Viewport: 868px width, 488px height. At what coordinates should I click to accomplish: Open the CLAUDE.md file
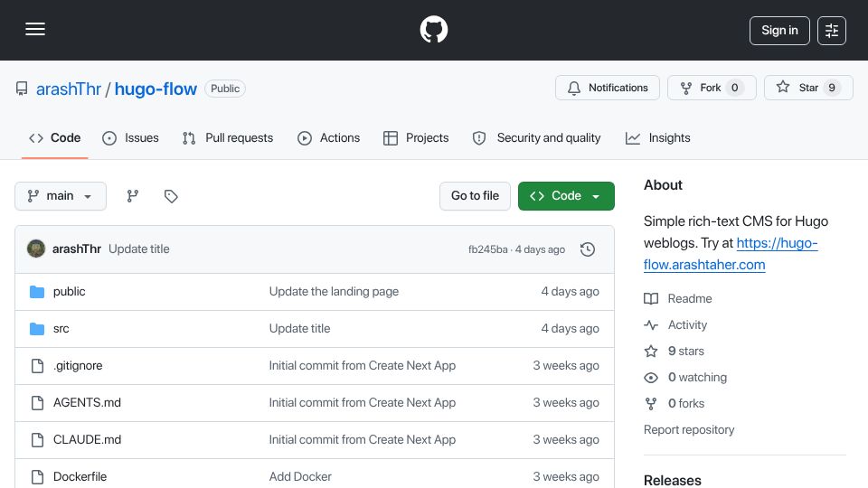pos(87,440)
